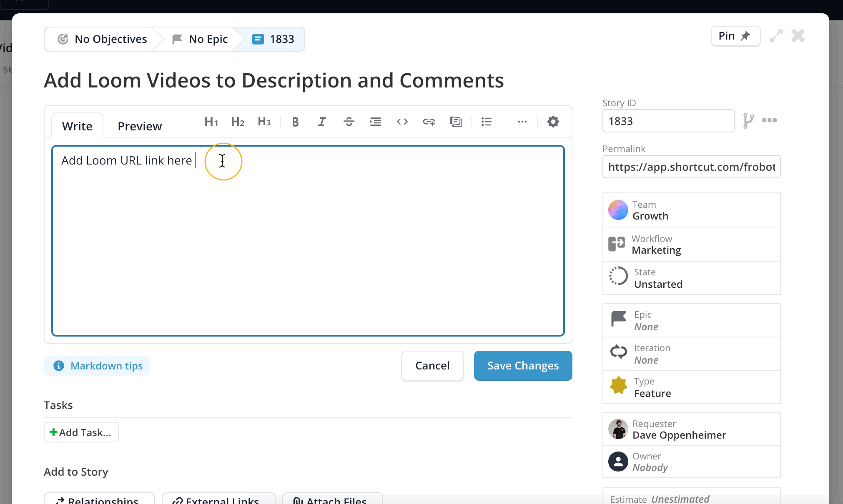Open No Epic breadcrumb
This screenshot has height=504, width=843.
[200, 39]
